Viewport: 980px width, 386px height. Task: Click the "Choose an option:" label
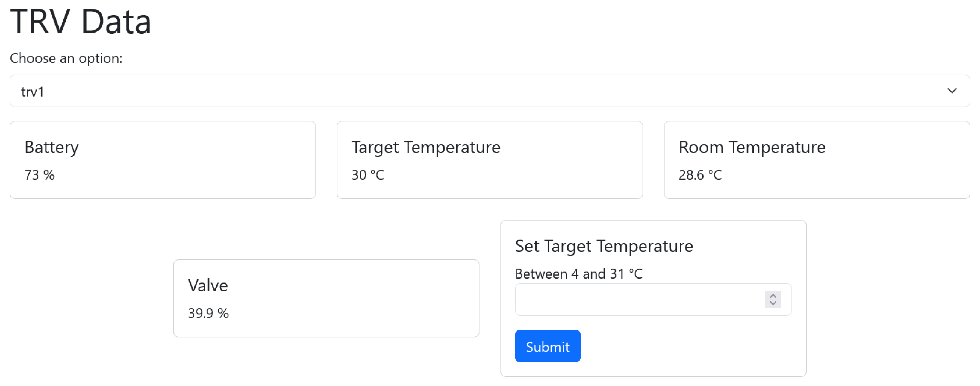pyautogui.click(x=66, y=58)
